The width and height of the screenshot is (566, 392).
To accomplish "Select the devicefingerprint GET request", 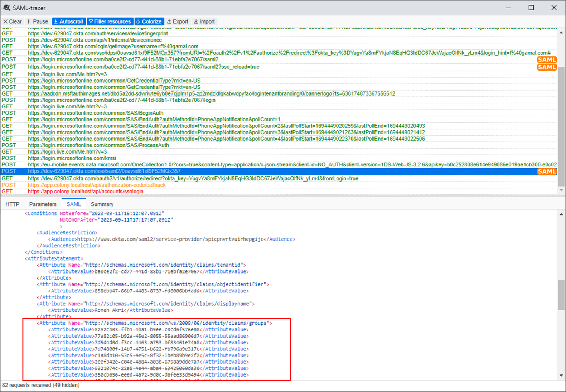I will coord(279,33).
